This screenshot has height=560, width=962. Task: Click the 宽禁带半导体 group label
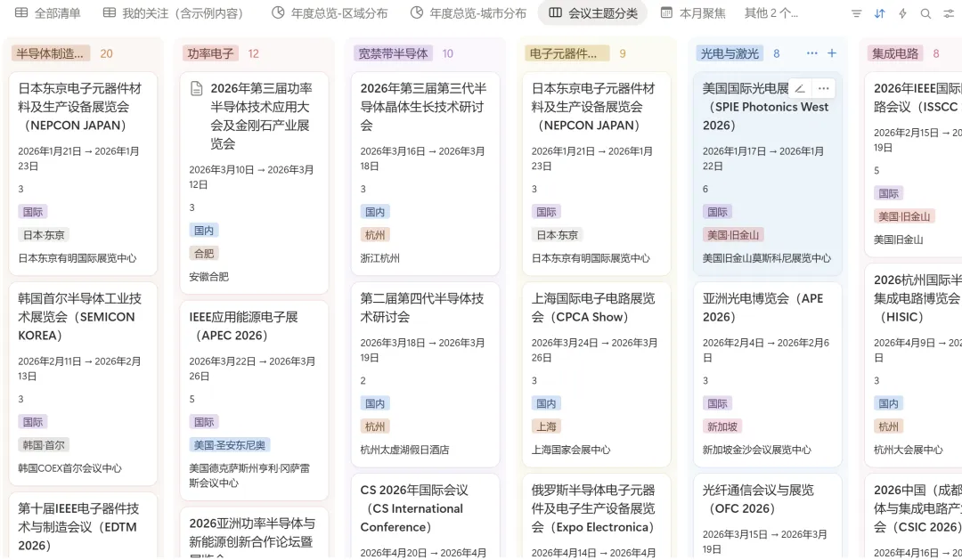(393, 53)
